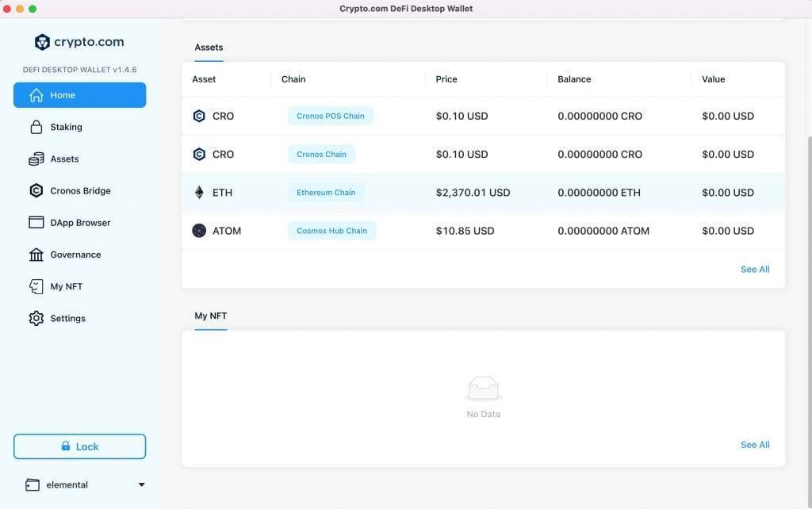Click the Chain column header
812x509 pixels.
293,79
